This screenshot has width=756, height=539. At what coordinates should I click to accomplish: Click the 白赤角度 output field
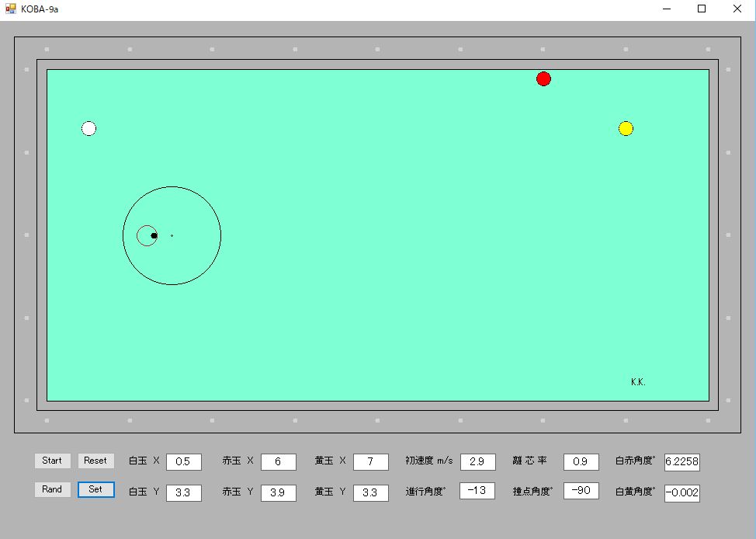pos(681,462)
